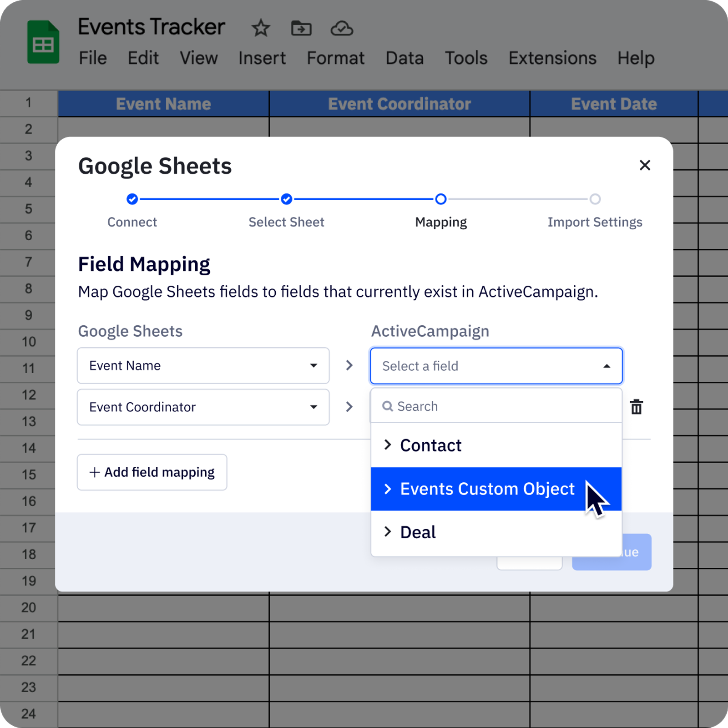Viewport: 728px width, 728px height.
Task: Click the Google Sheets logo icon
Action: [43, 42]
